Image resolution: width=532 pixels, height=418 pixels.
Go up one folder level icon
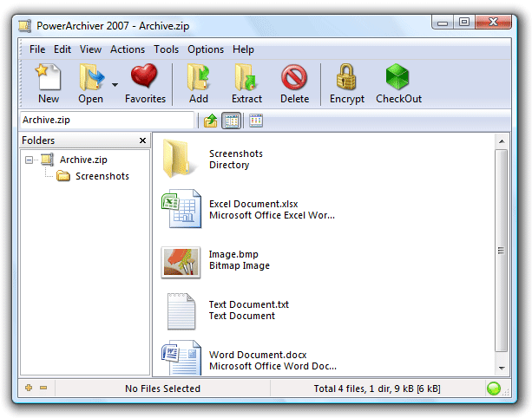[211, 121]
